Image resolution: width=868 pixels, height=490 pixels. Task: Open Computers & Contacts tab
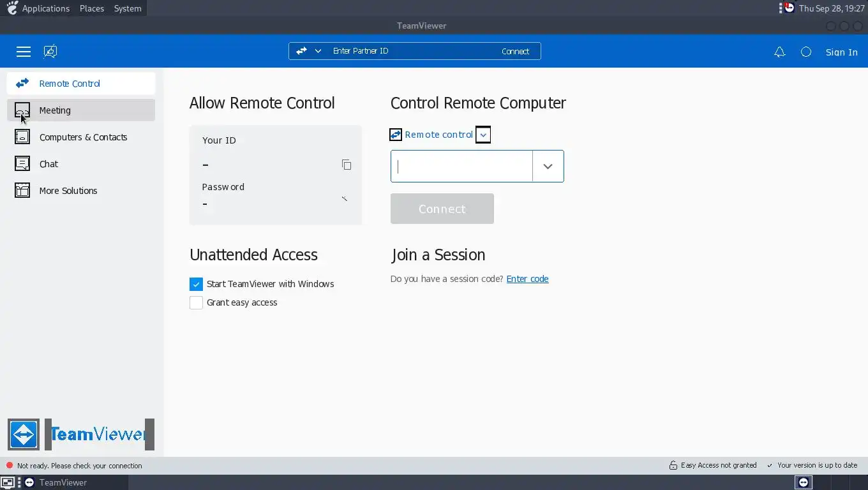[x=81, y=137]
